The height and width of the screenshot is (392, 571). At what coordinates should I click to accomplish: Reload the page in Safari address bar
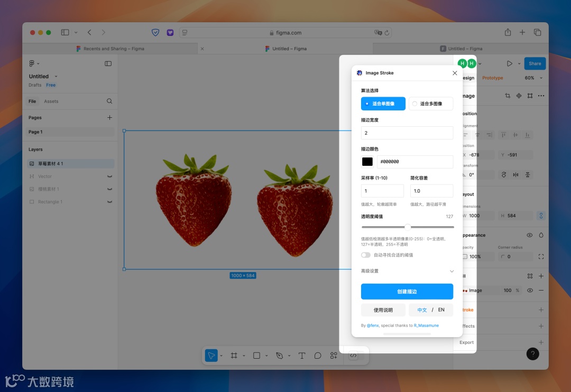point(386,33)
